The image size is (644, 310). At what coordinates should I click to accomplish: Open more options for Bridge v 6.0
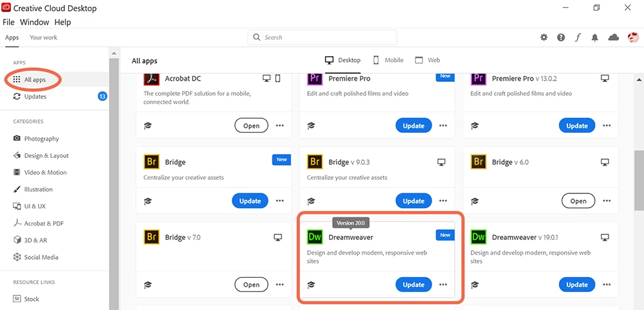click(607, 200)
